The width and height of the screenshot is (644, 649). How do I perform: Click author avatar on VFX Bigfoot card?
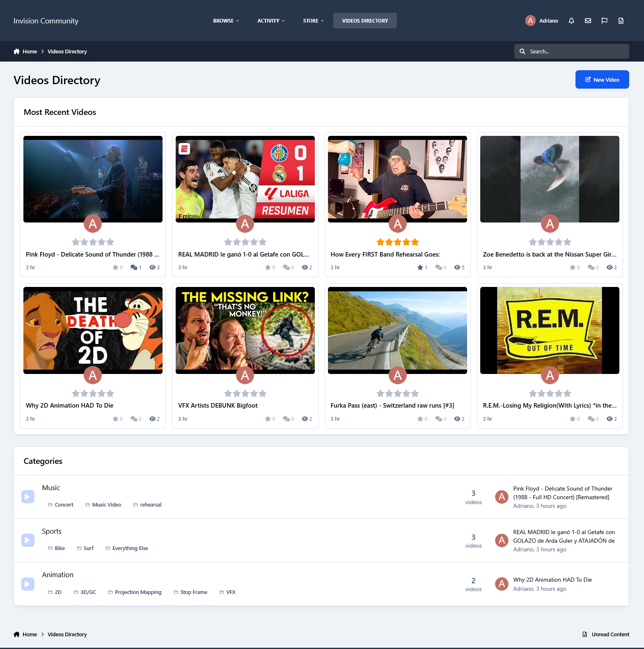245,375
